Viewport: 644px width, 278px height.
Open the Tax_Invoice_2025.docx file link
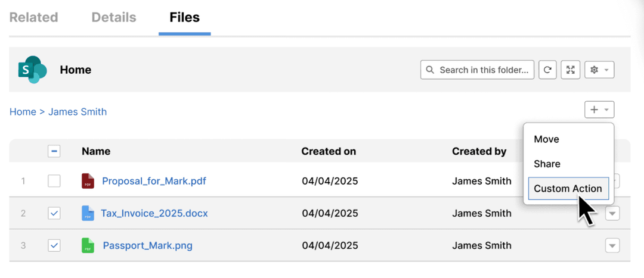tap(154, 213)
